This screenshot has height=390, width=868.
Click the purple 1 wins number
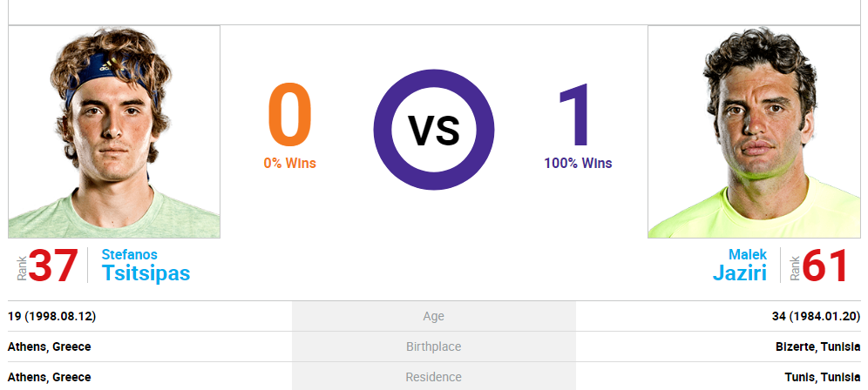coord(576,116)
